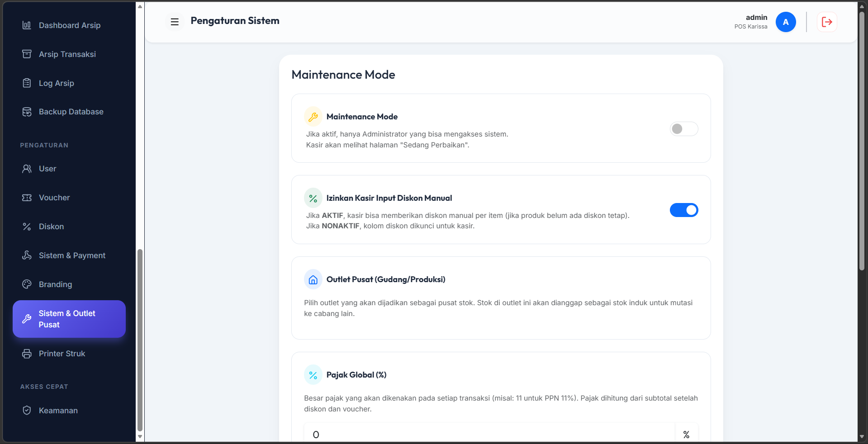
Task: Click the Voucher ticket icon
Action: [27, 198]
